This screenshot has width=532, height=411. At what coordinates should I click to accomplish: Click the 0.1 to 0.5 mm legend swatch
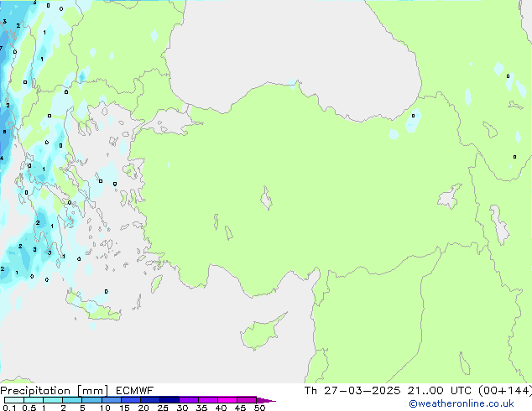tap(14, 400)
